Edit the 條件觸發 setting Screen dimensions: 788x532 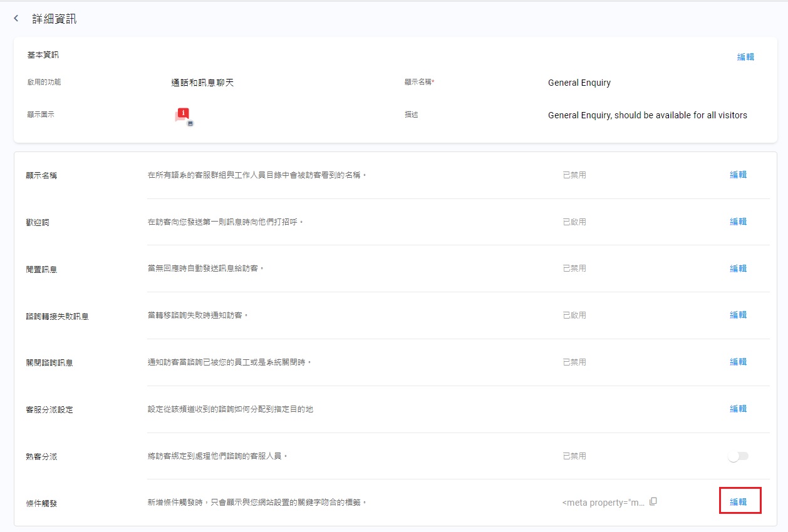pyautogui.click(x=738, y=502)
